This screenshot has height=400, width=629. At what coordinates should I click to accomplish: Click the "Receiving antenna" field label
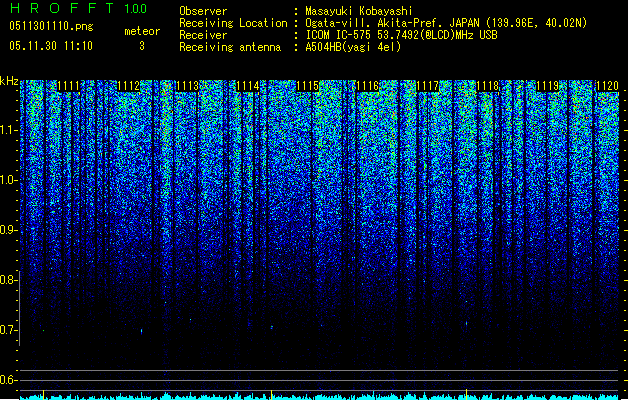click(230, 47)
